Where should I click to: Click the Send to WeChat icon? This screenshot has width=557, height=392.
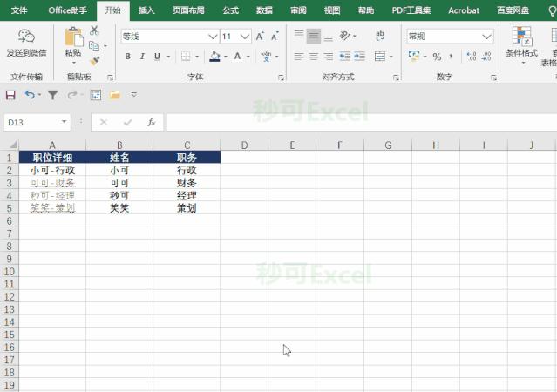pos(26,43)
